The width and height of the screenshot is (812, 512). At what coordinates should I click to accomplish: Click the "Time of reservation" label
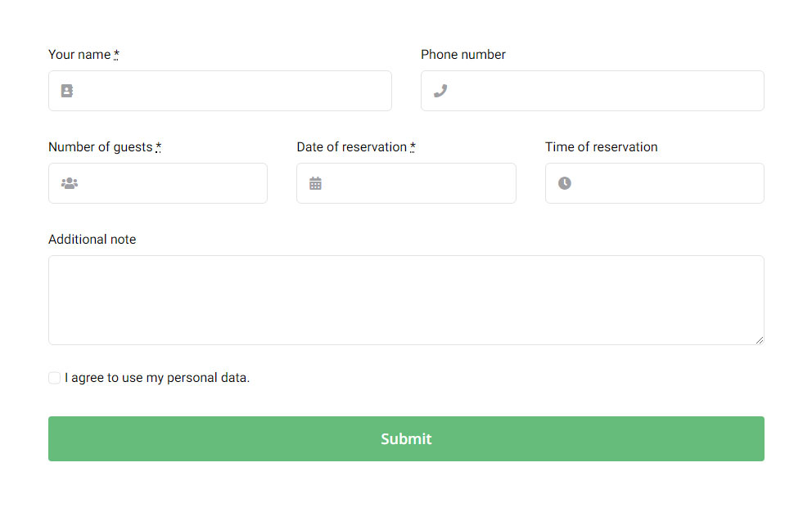602,147
